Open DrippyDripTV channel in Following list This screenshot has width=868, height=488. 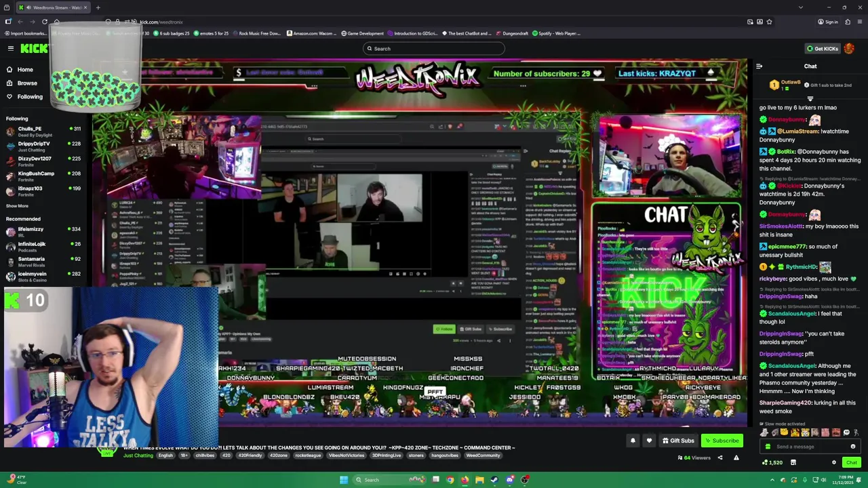[x=43, y=146]
